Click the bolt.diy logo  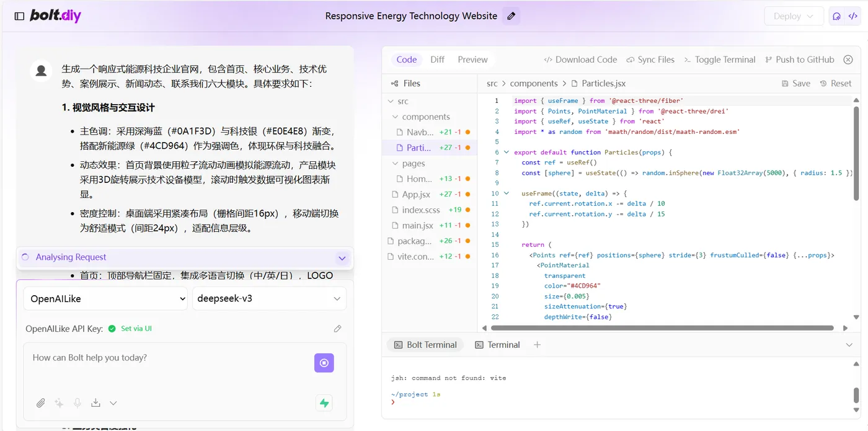(x=55, y=16)
